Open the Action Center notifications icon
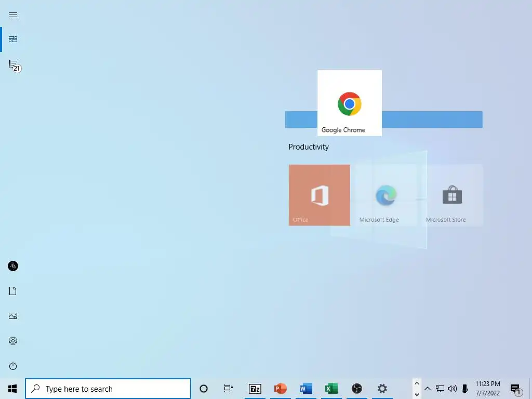The image size is (532, 399). [516, 389]
